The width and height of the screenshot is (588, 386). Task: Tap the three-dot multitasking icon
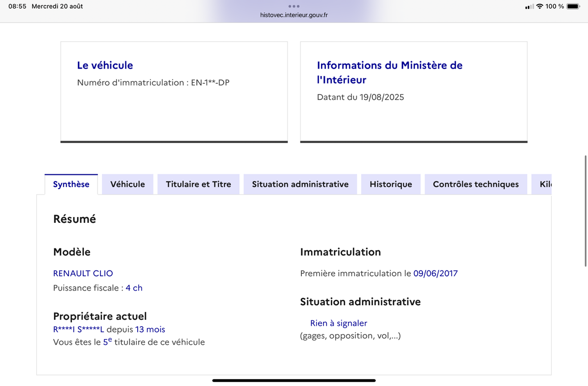point(294,6)
